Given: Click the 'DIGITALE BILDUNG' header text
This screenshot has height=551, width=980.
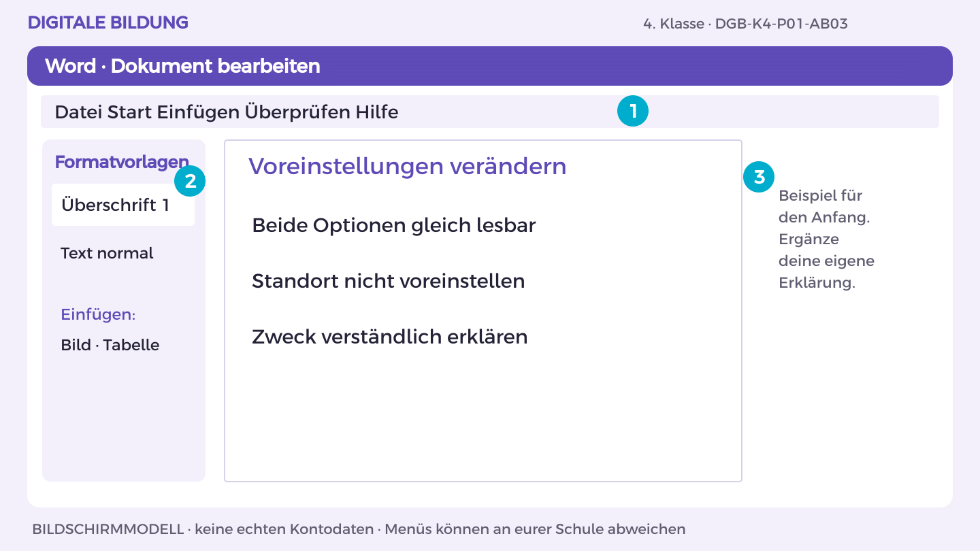Looking at the screenshot, I should click(x=108, y=22).
